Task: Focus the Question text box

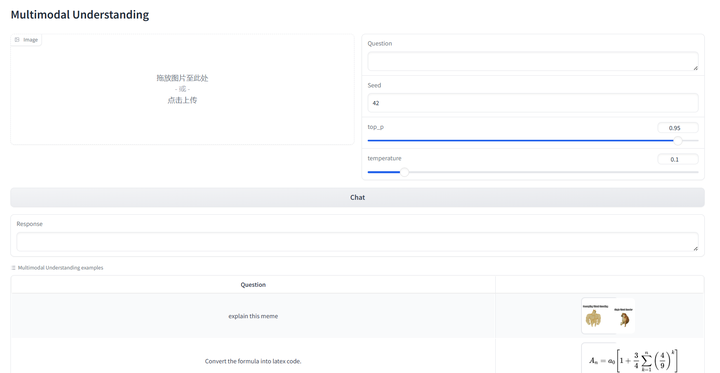Action: click(x=533, y=61)
